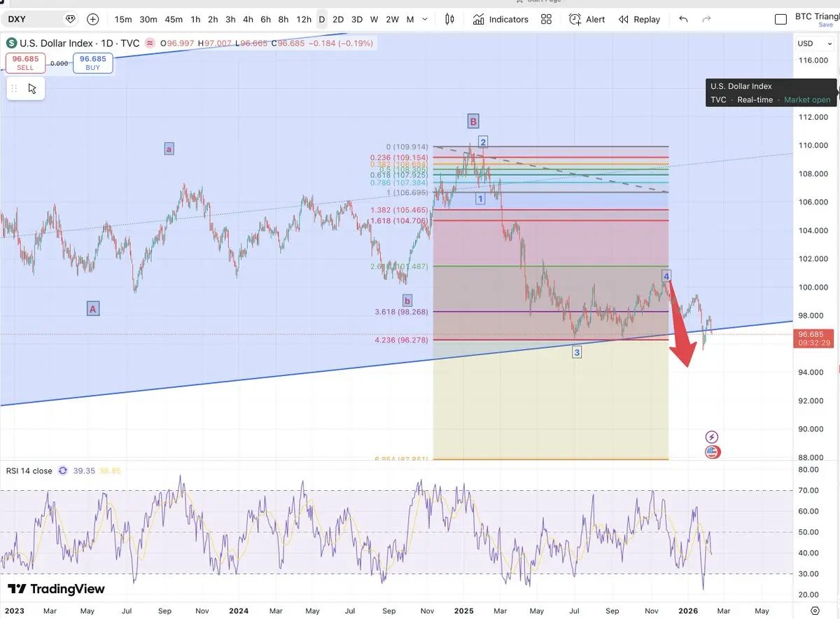Click the US flag economic event marker
This screenshot has width=840, height=619.
712,452
